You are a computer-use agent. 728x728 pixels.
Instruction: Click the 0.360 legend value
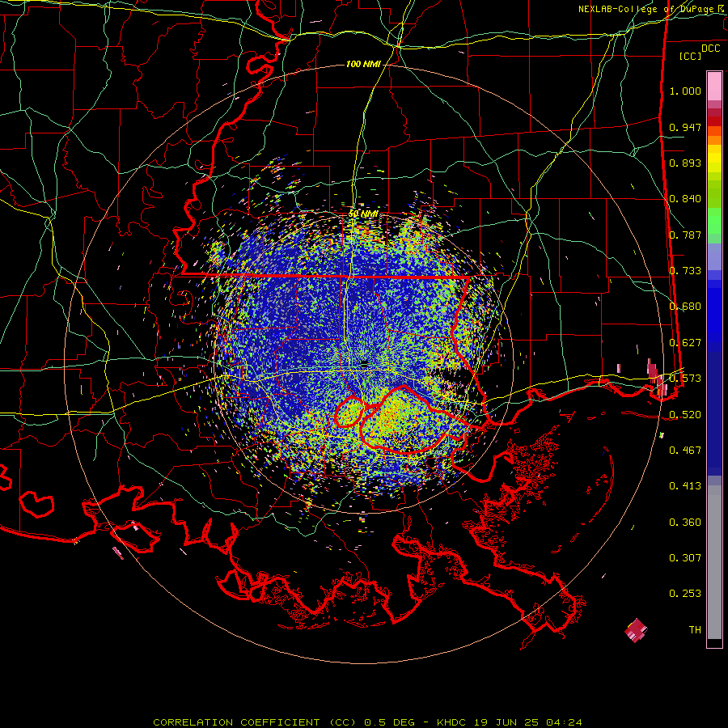(685, 523)
